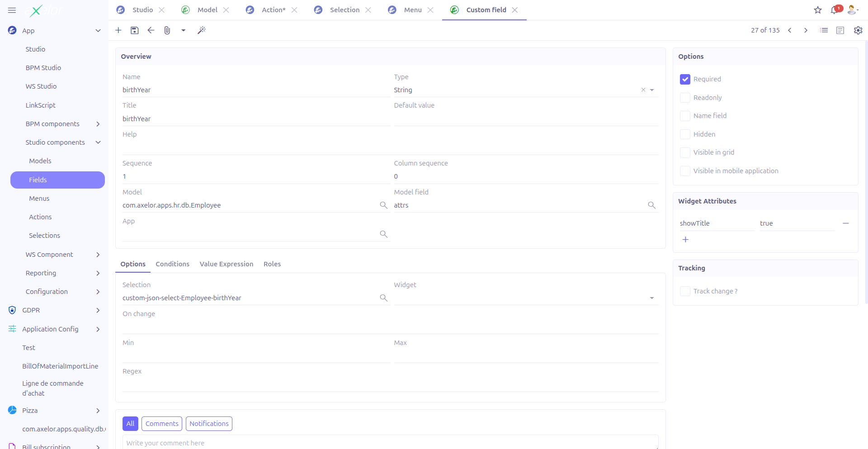Click the Default value field

coord(526,119)
